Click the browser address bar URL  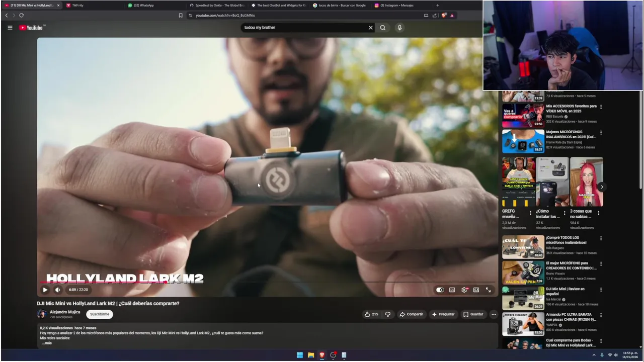225,16
